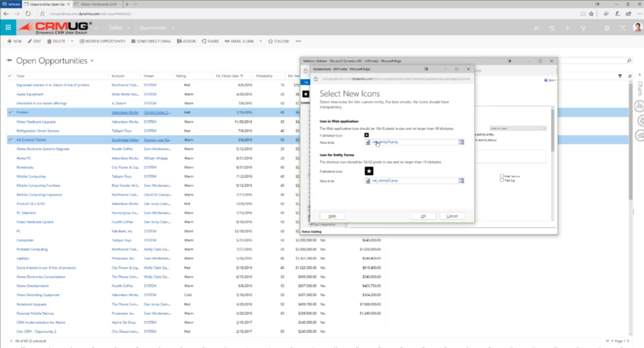
Task: Open Video Hardware Upgrade opportunity
Action: (36, 121)
